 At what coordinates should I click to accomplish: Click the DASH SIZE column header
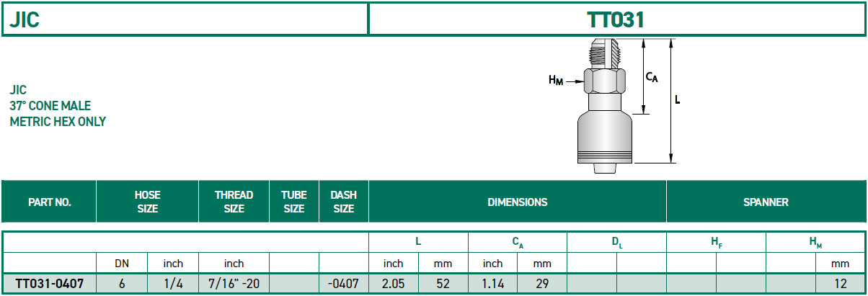coord(344,202)
